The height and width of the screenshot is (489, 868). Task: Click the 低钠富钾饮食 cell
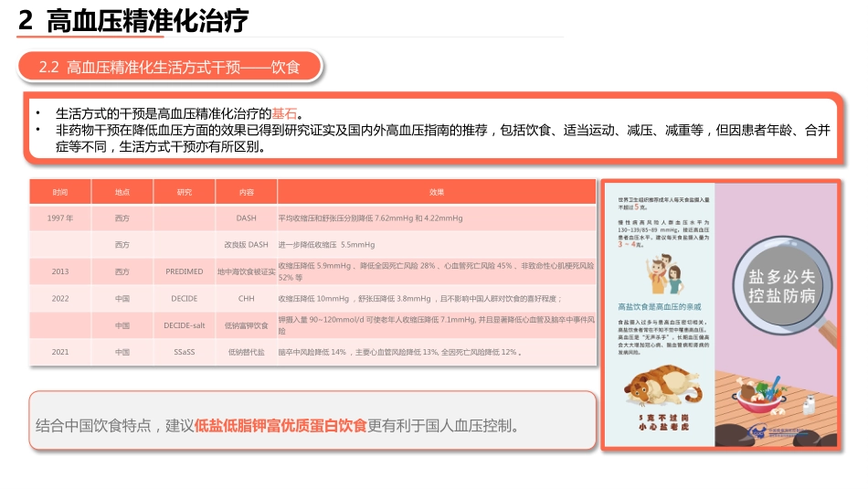click(x=247, y=325)
